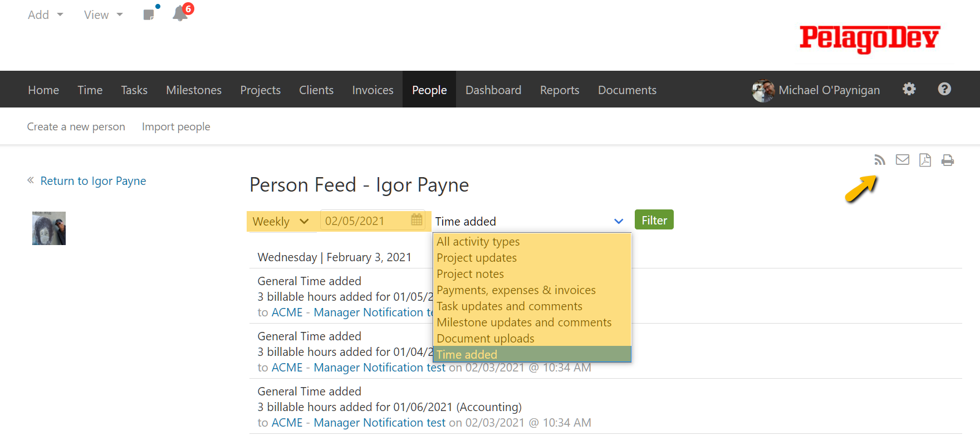Select Project updates option
Viewport: 980px width, 440px height.
(532, 258)
